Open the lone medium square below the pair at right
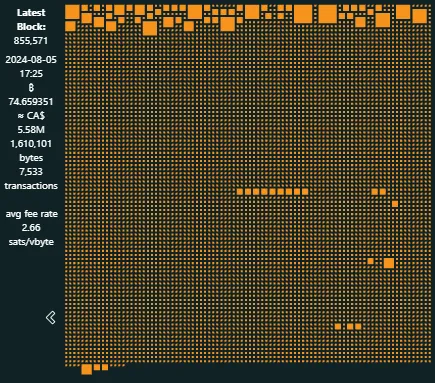The width and height of the screenshot is (435, 383). point(395,204)
